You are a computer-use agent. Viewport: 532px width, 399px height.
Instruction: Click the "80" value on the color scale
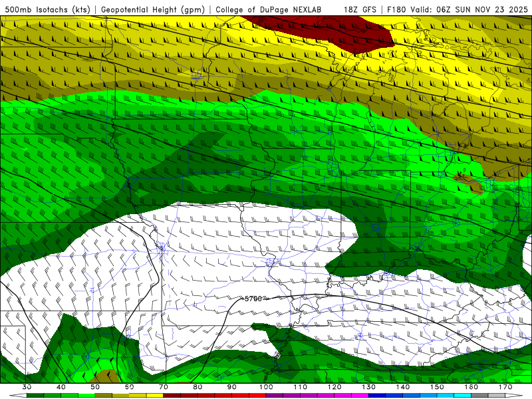[198, 387]
